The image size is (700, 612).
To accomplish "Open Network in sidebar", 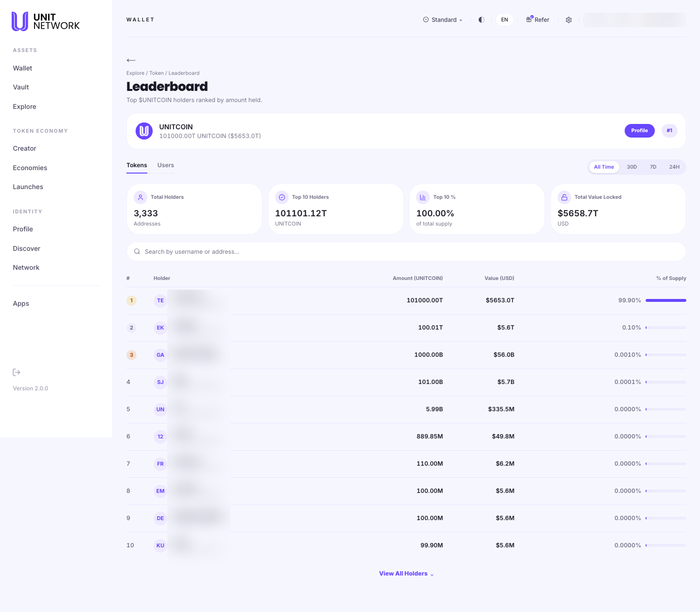I will [x=26, y=268].
